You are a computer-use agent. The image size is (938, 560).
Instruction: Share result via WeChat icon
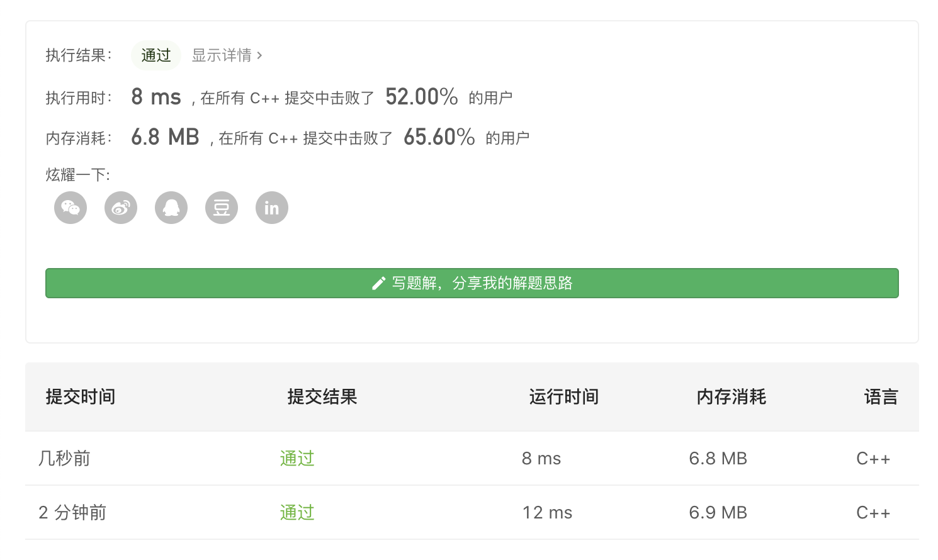click(71, 208)
